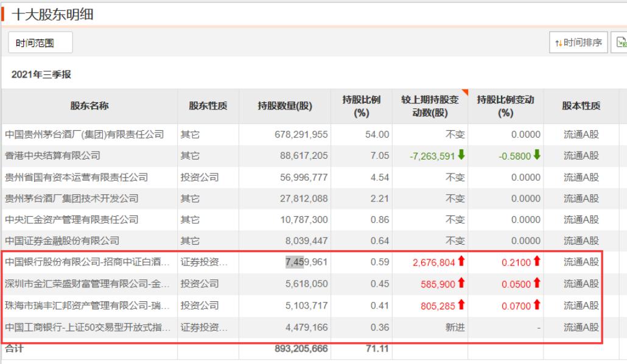This screenshot has height=364, width=627.
Task: Click the highlighted holding value 7,459,961
Action: (x=306, y=262)
